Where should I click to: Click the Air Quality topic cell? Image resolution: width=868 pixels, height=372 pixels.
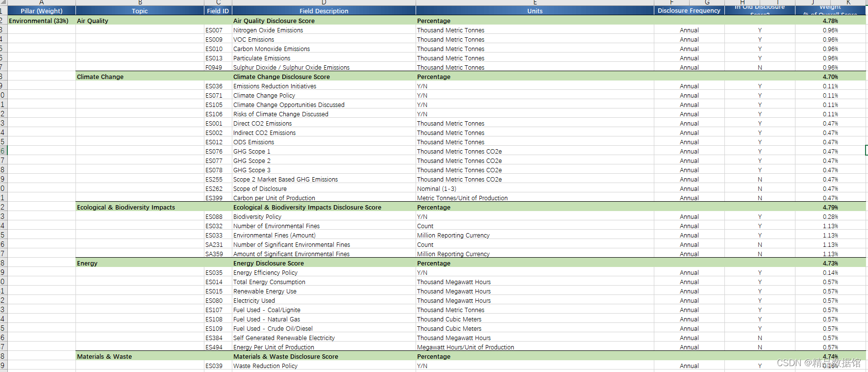tap(140, 21)
